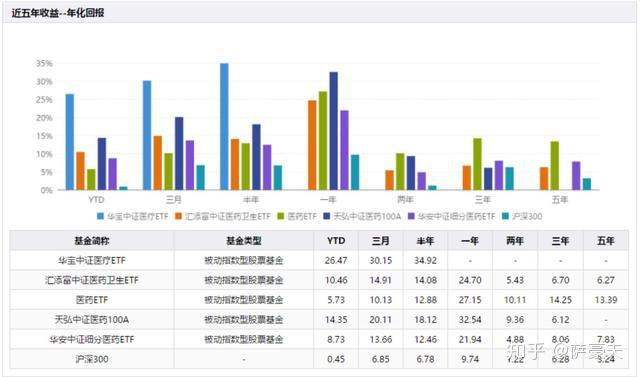Click the 基金简称 column header
The width and height of the screenshot is (640, 377).
coord(92,241)
